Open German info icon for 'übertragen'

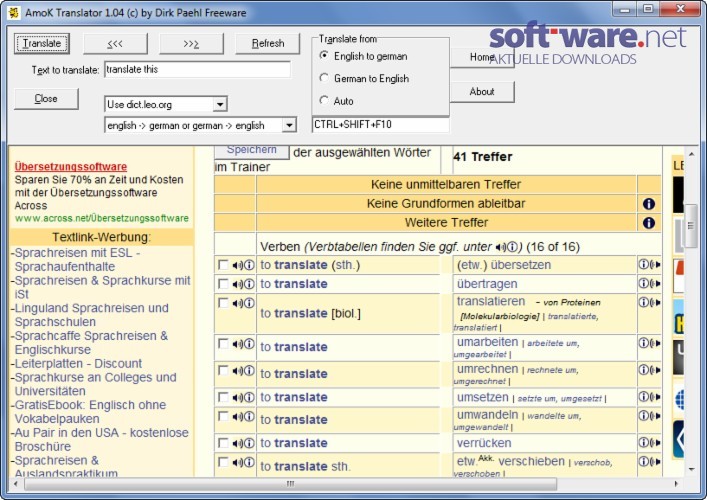pos(643,284)
